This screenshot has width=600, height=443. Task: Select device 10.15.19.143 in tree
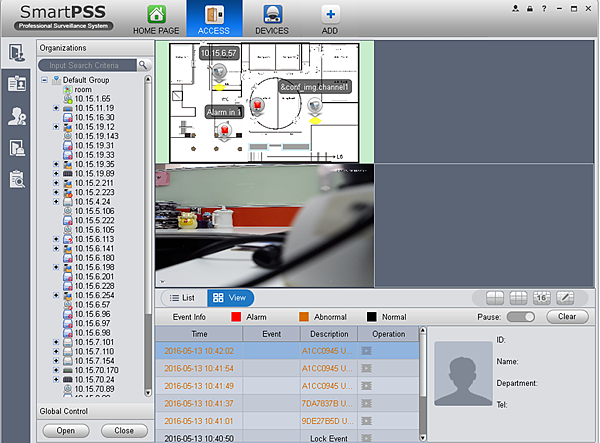(x=91, y=136)
